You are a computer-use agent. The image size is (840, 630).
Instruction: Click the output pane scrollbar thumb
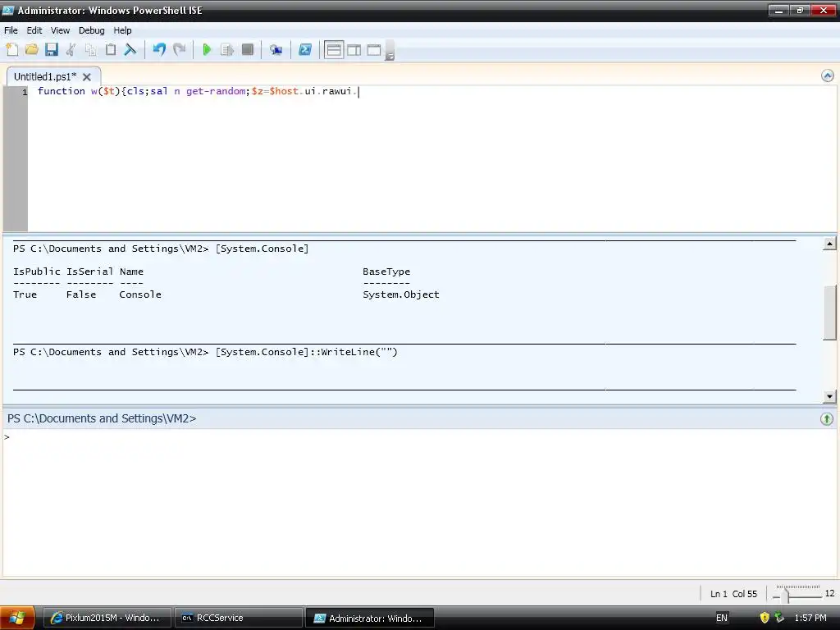pyautogui.click(x=829, y=313)
